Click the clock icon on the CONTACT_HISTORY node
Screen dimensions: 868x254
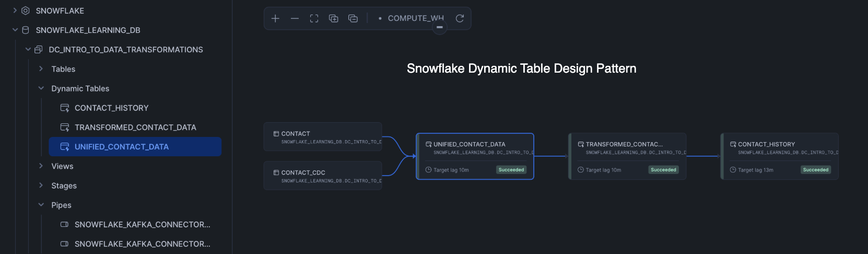pos(733,170)
